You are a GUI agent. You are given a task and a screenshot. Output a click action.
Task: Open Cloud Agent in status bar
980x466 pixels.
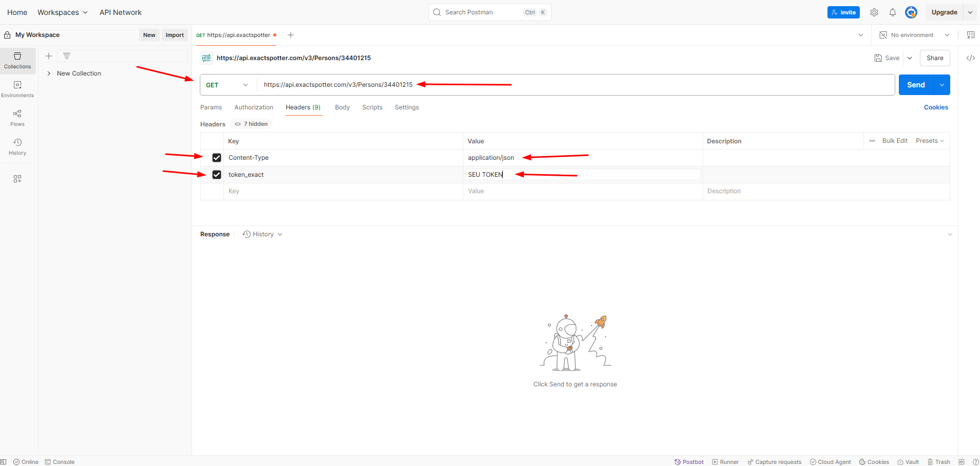[x=830, y=462]
